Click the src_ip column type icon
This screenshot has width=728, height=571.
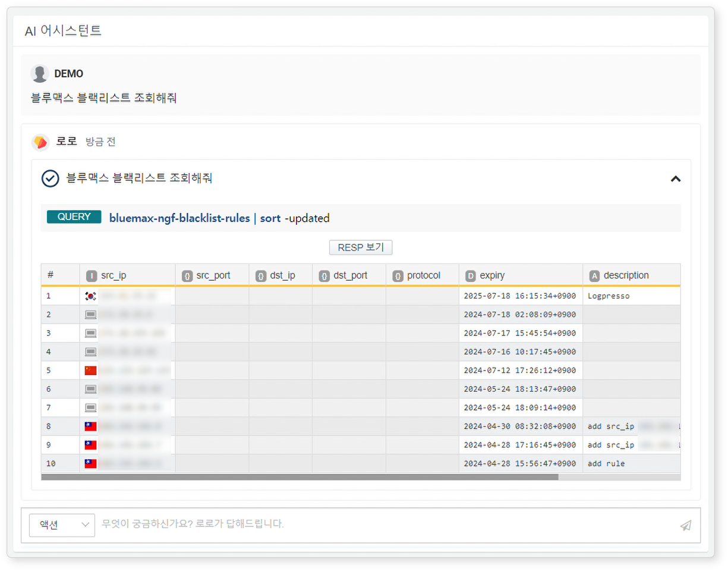click(x=91, y=276)
